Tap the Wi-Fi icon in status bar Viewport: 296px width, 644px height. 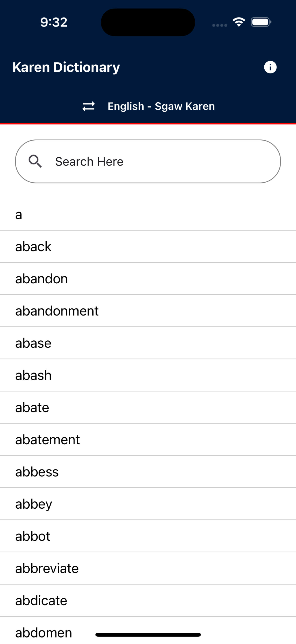[x=239, y=22]
